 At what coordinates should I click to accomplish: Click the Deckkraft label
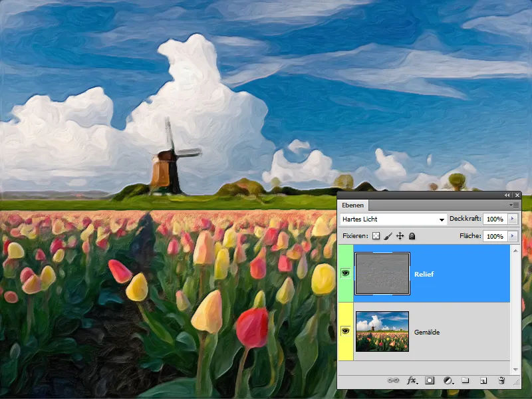[x=465, y=219]
